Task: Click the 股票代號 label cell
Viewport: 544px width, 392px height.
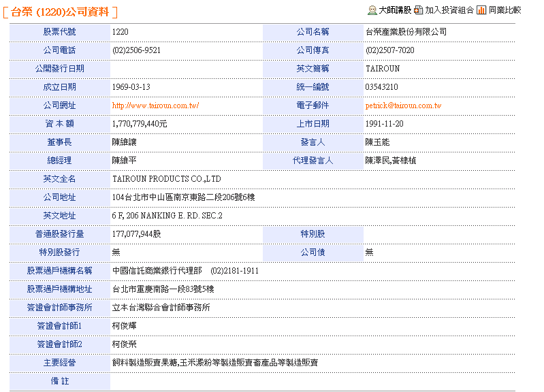Action: click(x=60, y=32)
